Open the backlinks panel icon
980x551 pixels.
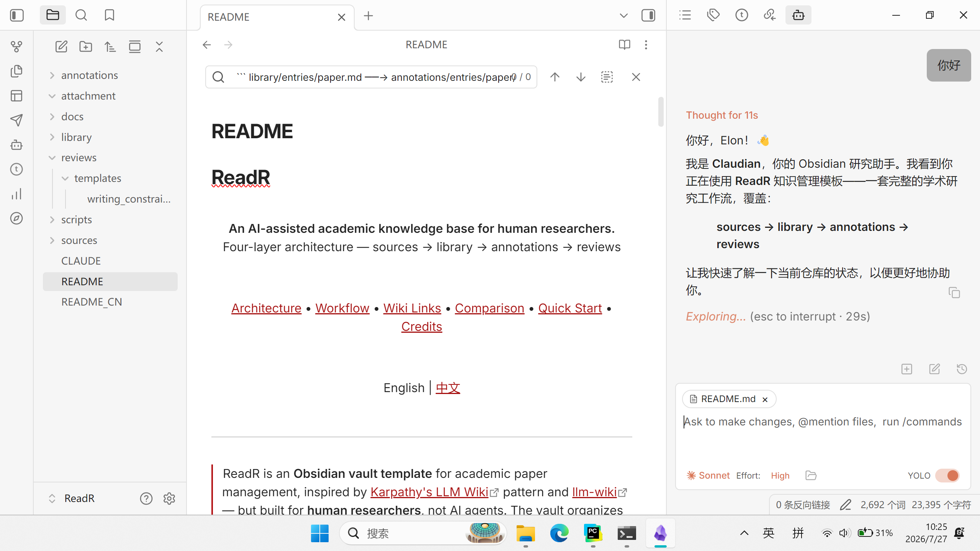click(x=770, y=15)
